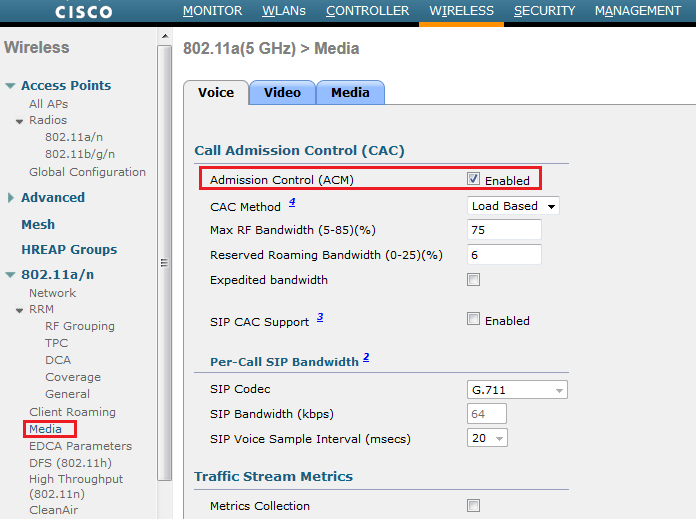Switch to the Video tab

pos(282,93)
